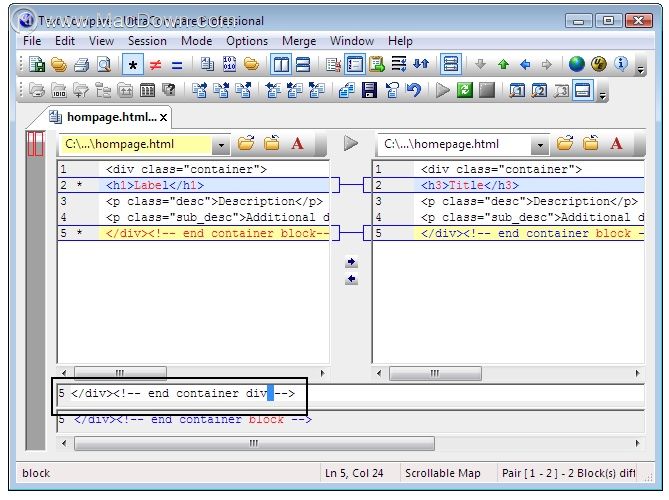This screenshot has height=500, width=669.
Task: Open the web globe icon
Action: click(576, 64)
